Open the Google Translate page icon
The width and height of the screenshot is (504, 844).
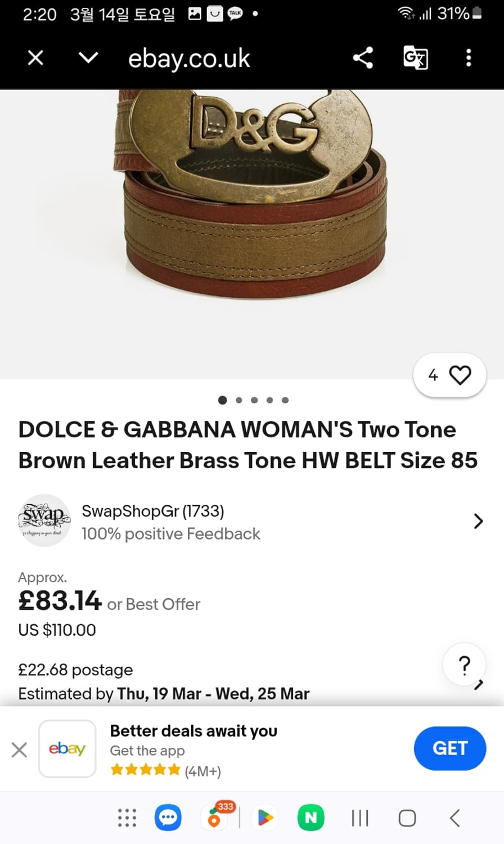click(416, 58)
